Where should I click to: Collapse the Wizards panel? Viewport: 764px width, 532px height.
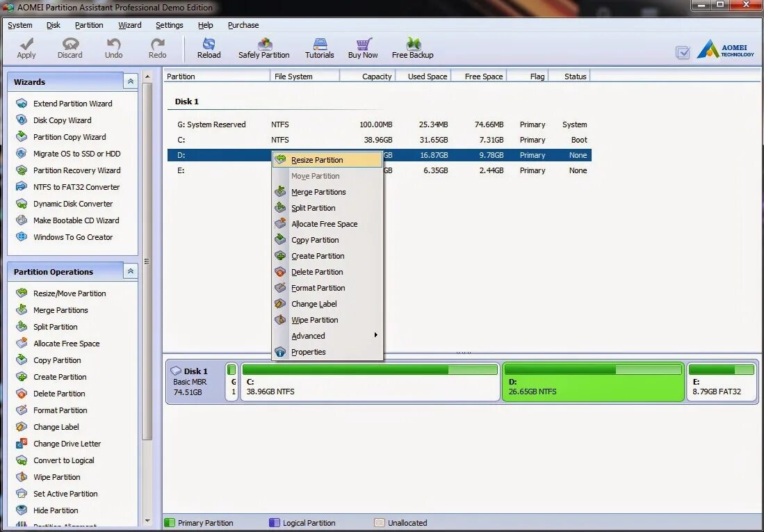pos(130,81)
